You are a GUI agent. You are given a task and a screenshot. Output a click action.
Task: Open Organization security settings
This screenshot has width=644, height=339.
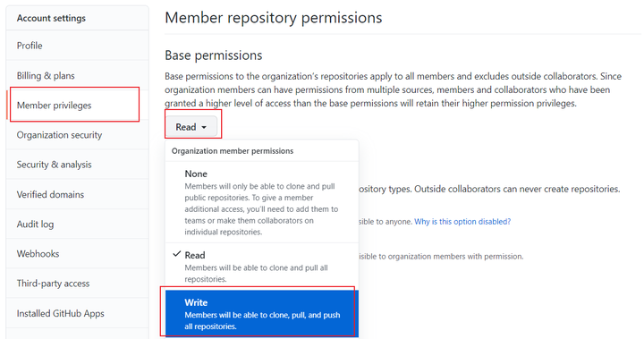pos(77,135)
